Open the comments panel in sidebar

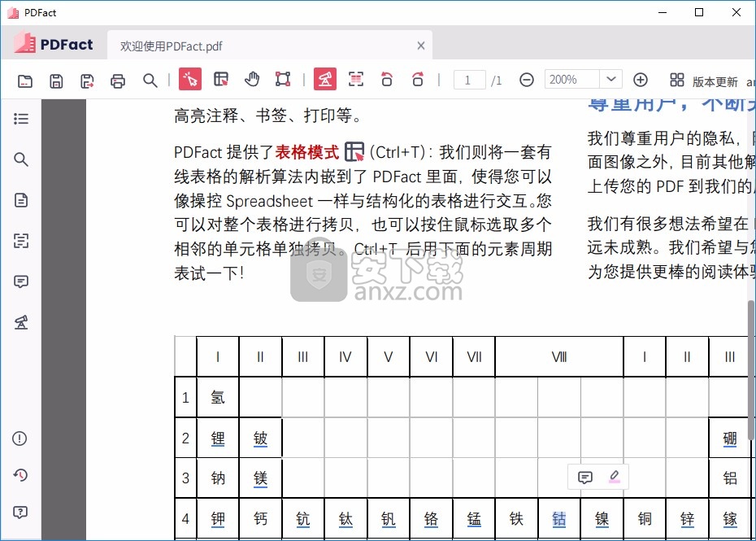pyautogui.click(x=21, y=281)
